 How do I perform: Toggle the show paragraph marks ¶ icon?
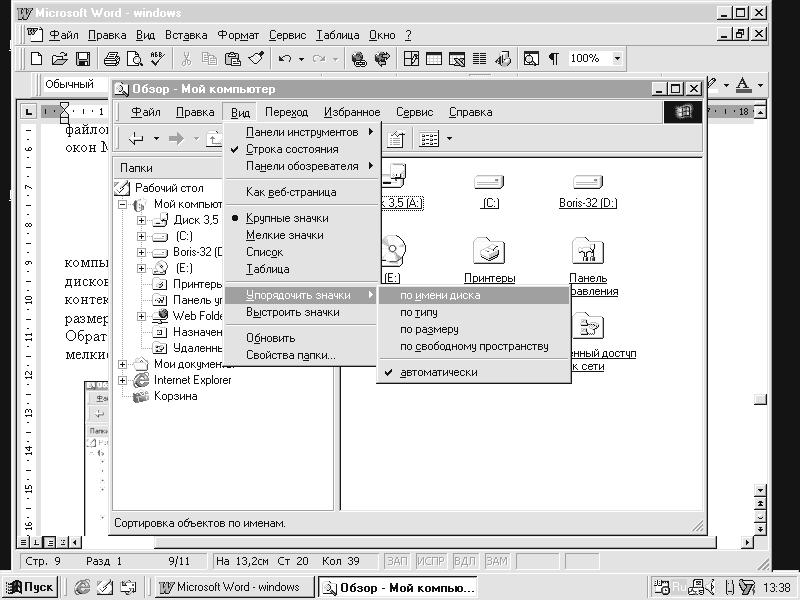[x=554, y=59]
